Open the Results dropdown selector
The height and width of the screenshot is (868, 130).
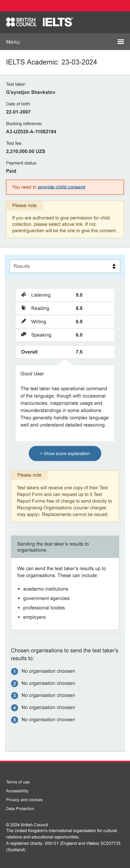tap(65, 266)
